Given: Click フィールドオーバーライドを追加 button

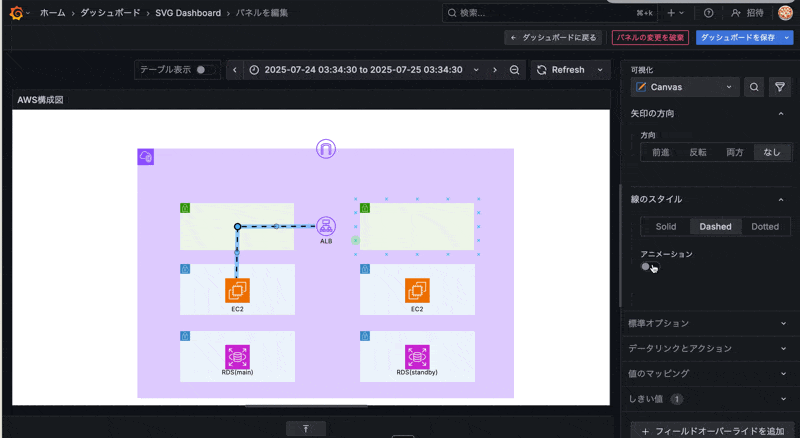Looking at the screenshot, I should pyautogui.click(x=714, y=431).
